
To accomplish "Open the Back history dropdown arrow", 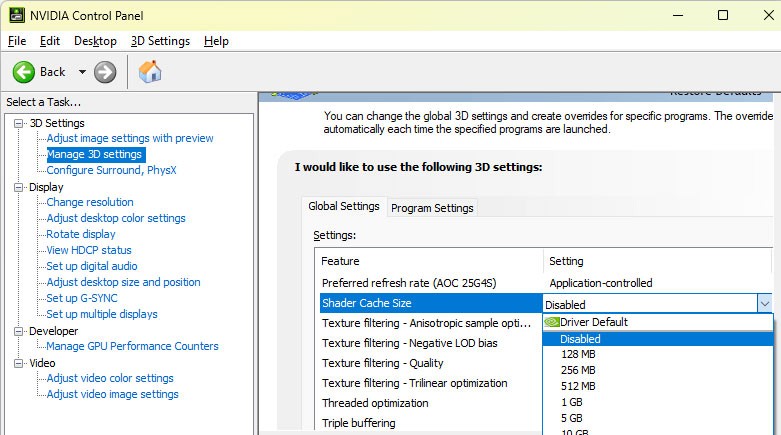I will [82, 72].
